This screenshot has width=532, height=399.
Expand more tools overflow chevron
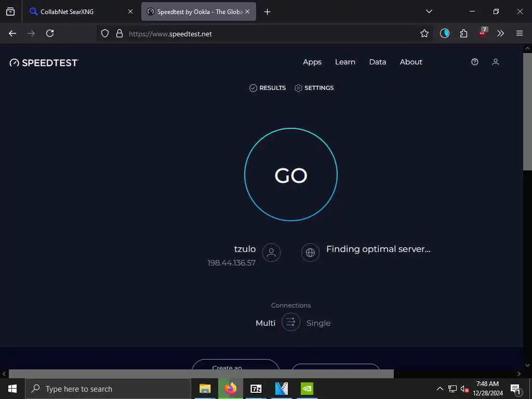500,33
